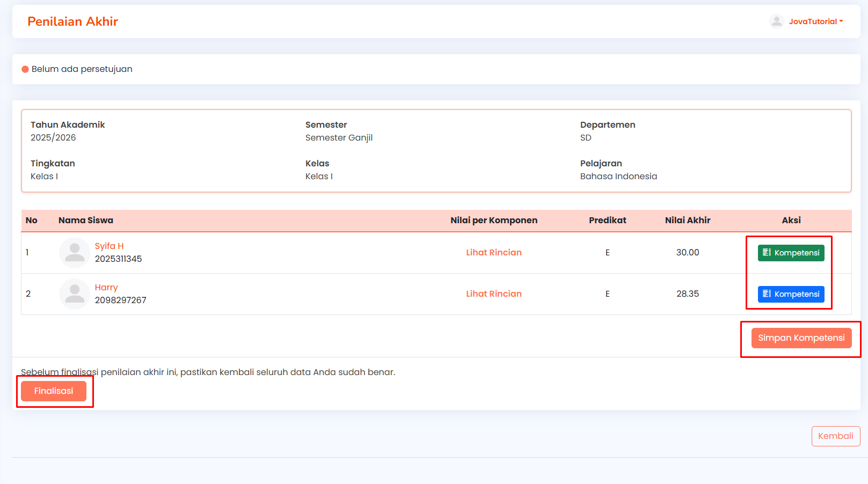The image size is (868, 484).
Task: Save with Simpan Kompetensi button
Action: point(801,338)
